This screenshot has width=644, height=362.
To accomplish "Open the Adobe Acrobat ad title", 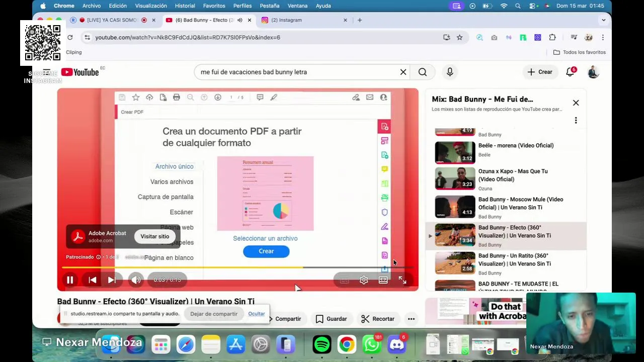I will click(107, 233).
